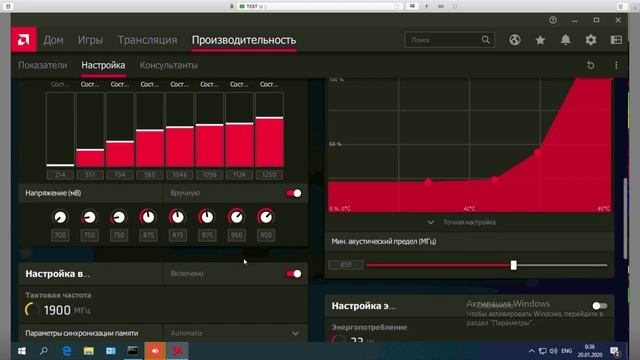Click the help question mark icon
The height and width of the screenshot is (360, 640).
tap(553, 20)
